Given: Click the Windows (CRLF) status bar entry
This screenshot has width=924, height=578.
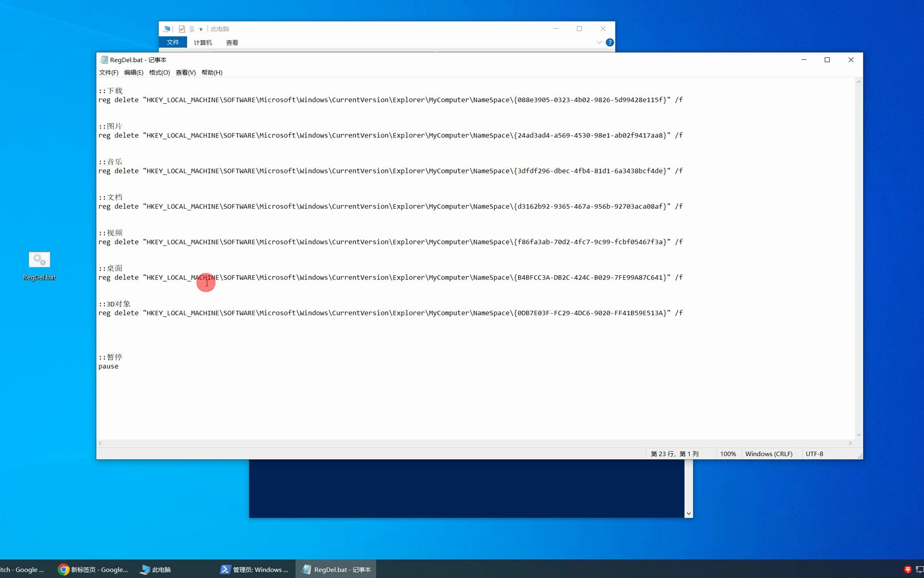Looking at the screenshot, I should pos(769,454).
